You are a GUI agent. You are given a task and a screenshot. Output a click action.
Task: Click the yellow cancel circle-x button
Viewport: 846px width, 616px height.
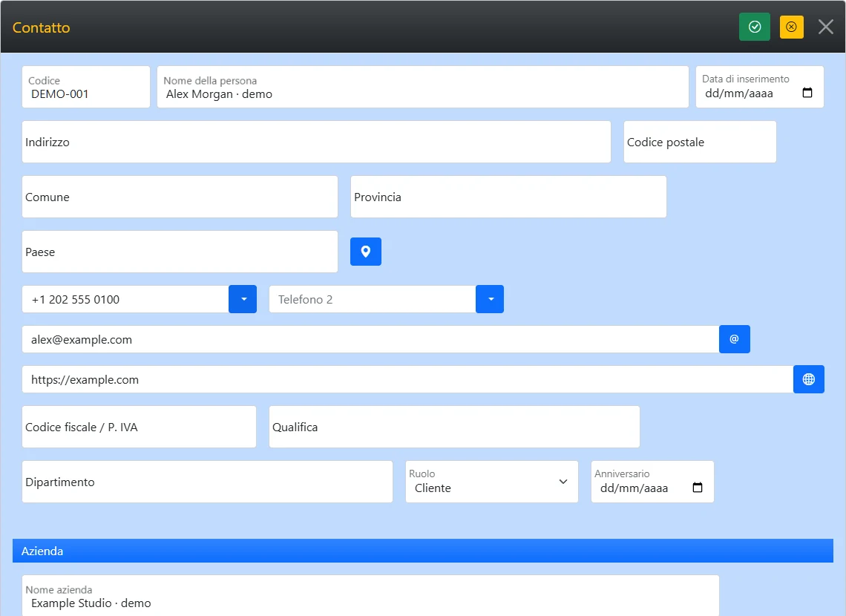792,27
